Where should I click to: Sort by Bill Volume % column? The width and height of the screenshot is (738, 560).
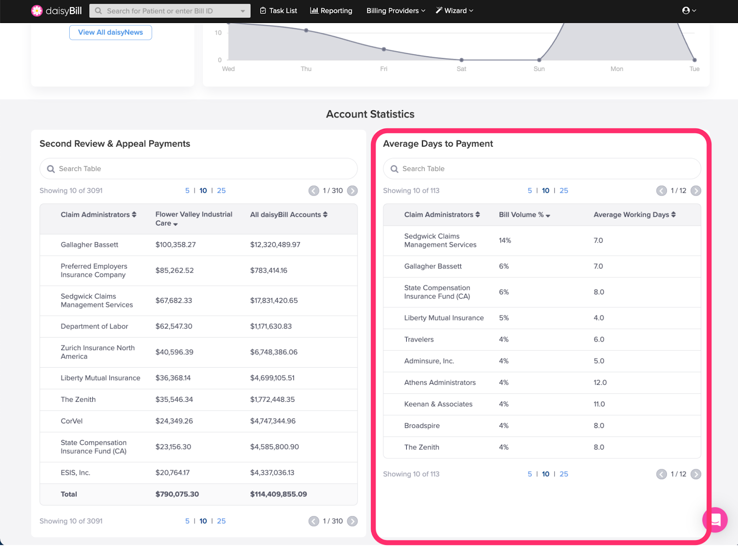point(524,215)
